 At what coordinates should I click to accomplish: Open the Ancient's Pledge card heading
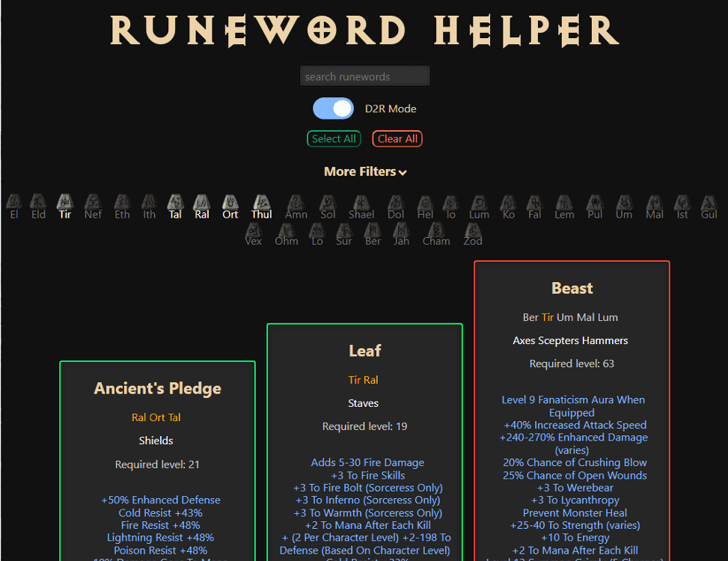(157, 388)
